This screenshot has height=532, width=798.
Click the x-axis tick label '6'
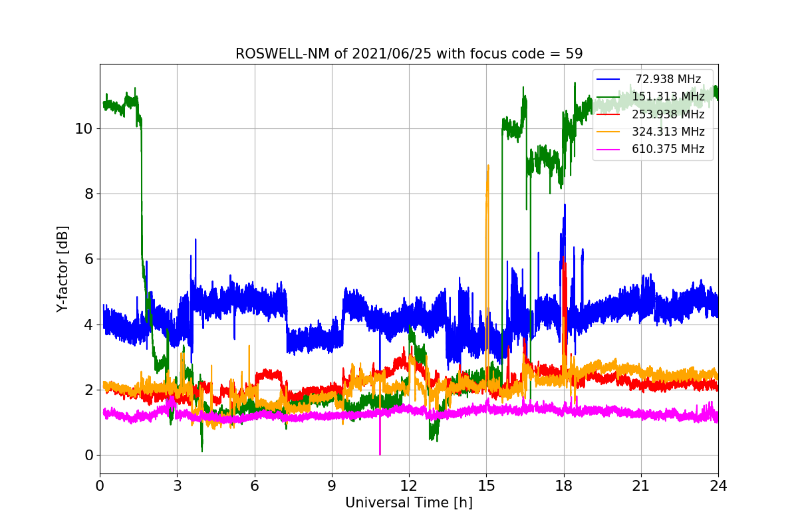255,486
